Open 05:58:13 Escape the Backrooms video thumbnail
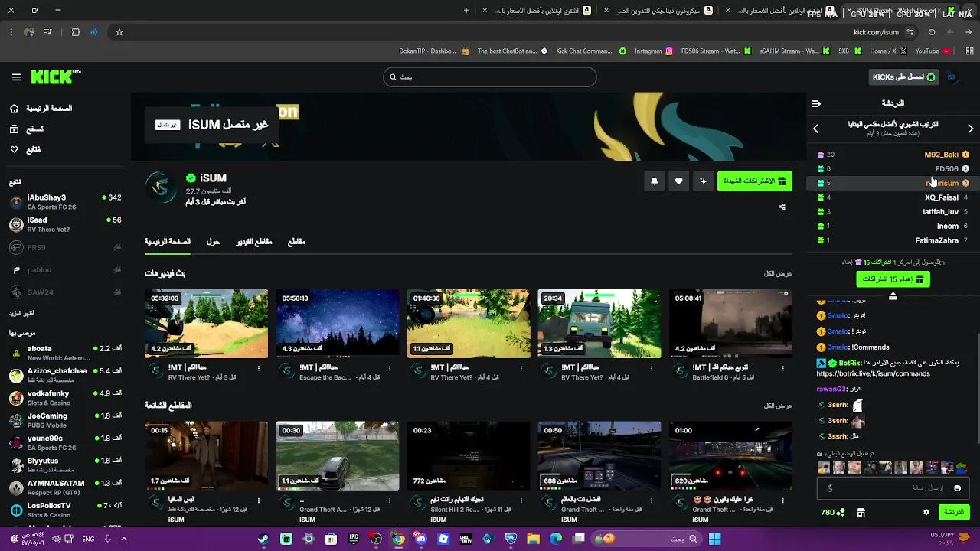980x551 pixels. tap(338, 323)
